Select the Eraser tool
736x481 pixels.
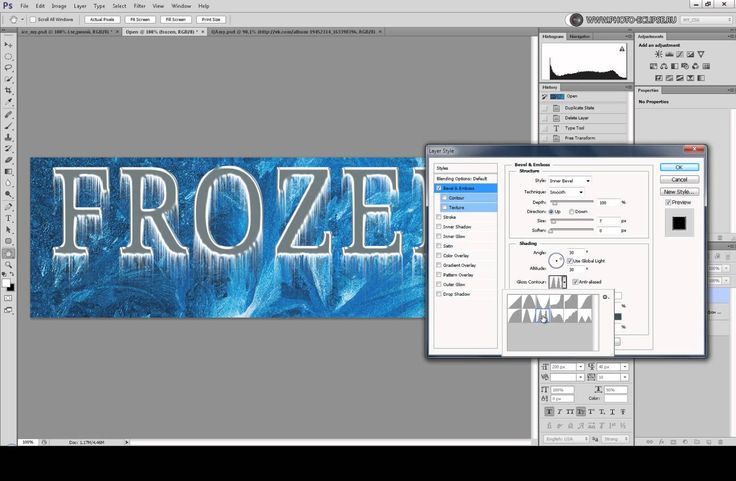(8, 160)
